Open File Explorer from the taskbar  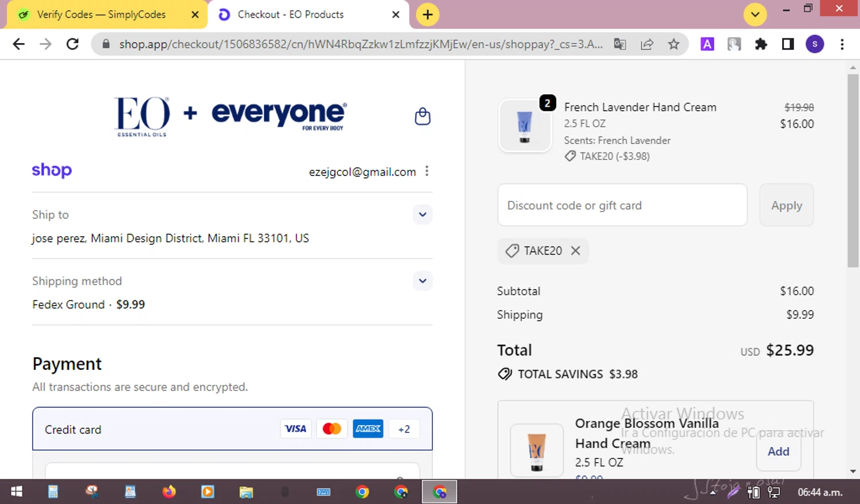click(246, 491)
